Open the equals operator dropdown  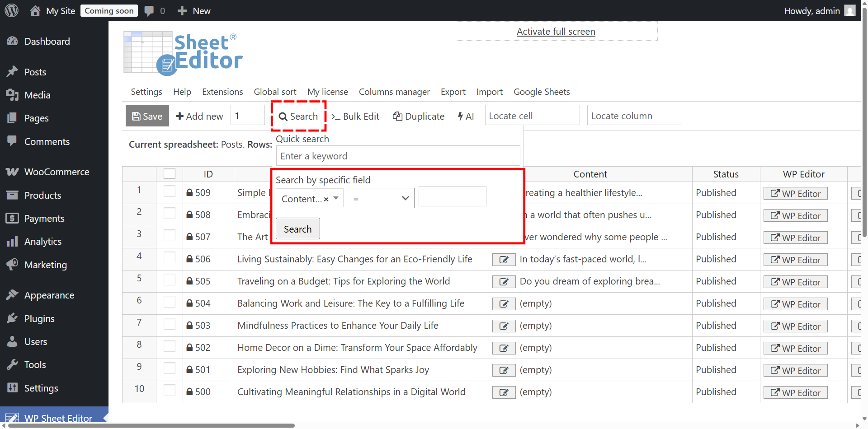pos(380,198)
